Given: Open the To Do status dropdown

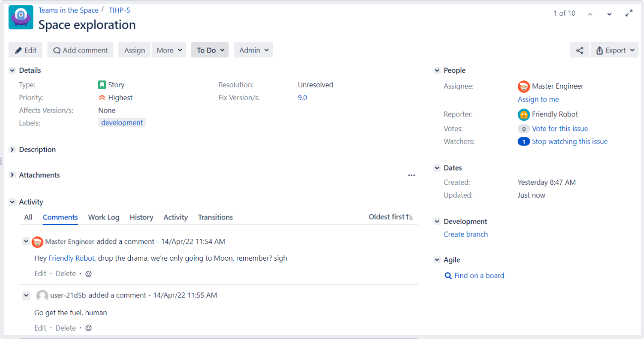Looking at the screenshot, I should [x=210, y=50].
